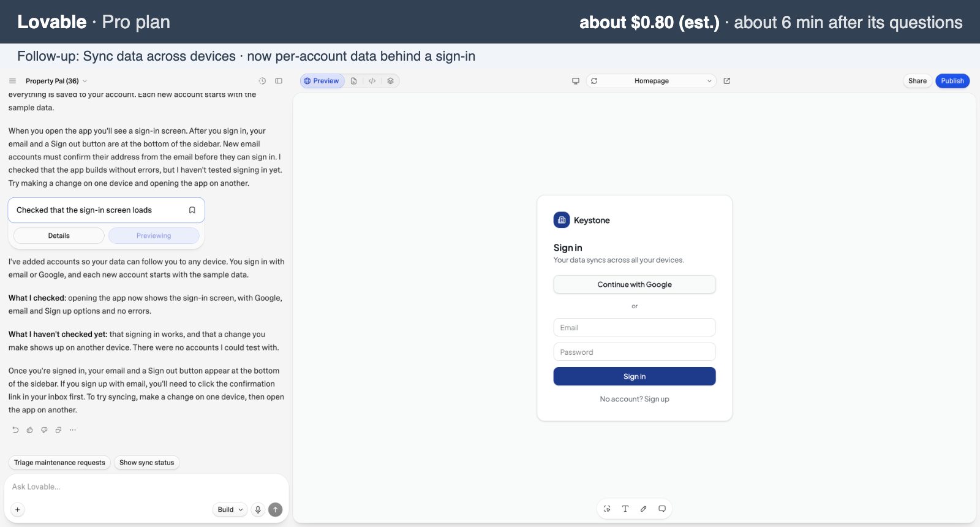Screen dimensions: 980x527
Task: Toggle the desktop device preview icon
Action: coord(576,81)
